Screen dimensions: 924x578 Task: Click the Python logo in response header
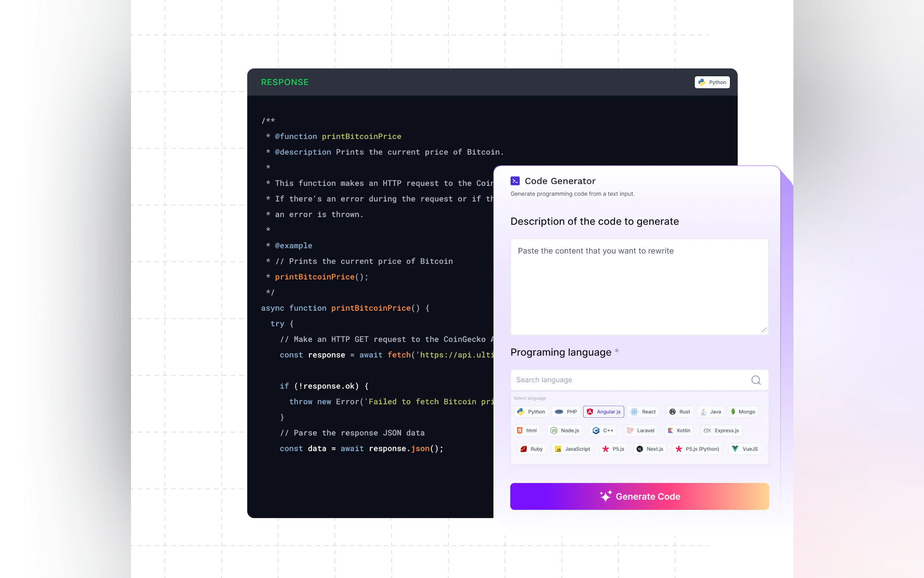click(x=702, y=82)
